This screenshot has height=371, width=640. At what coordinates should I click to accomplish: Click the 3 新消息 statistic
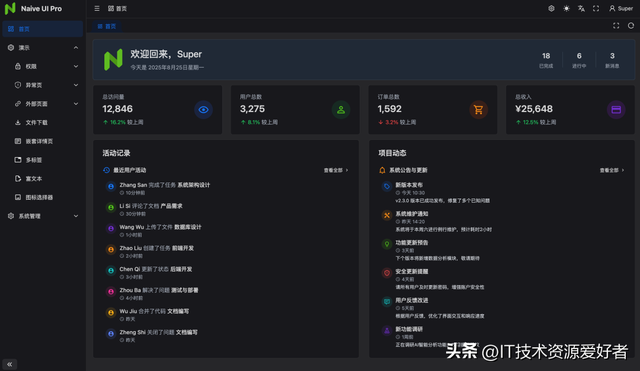click(612, 60)
